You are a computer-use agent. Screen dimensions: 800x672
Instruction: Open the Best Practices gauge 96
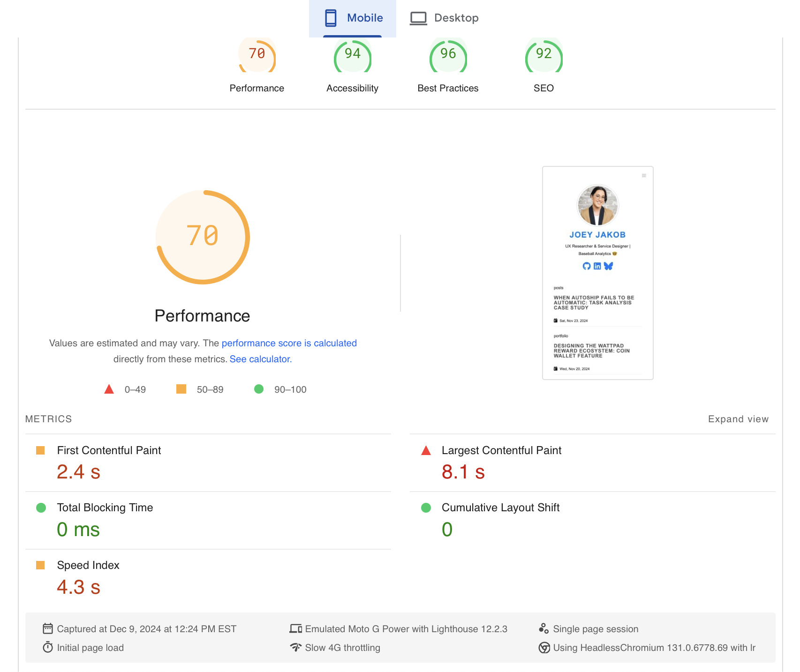[448, 57]
